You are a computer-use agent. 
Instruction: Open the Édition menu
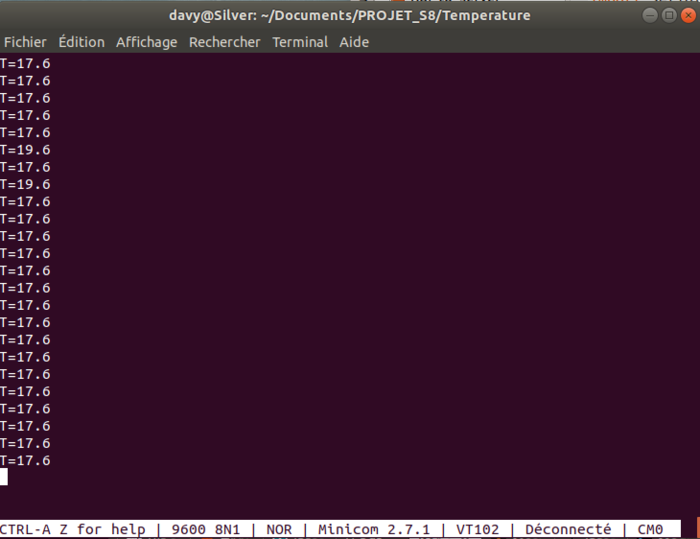coord(81,42)
